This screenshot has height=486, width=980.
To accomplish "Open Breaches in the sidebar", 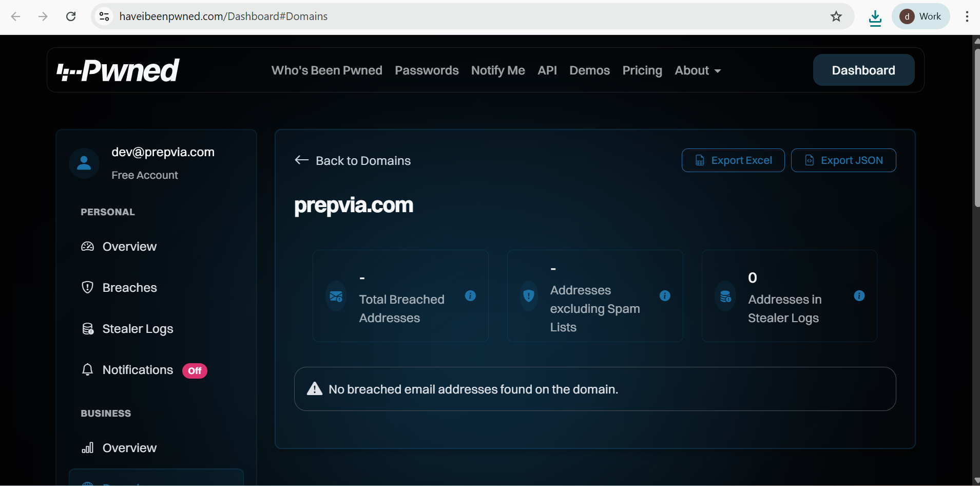I will [129, 288].
